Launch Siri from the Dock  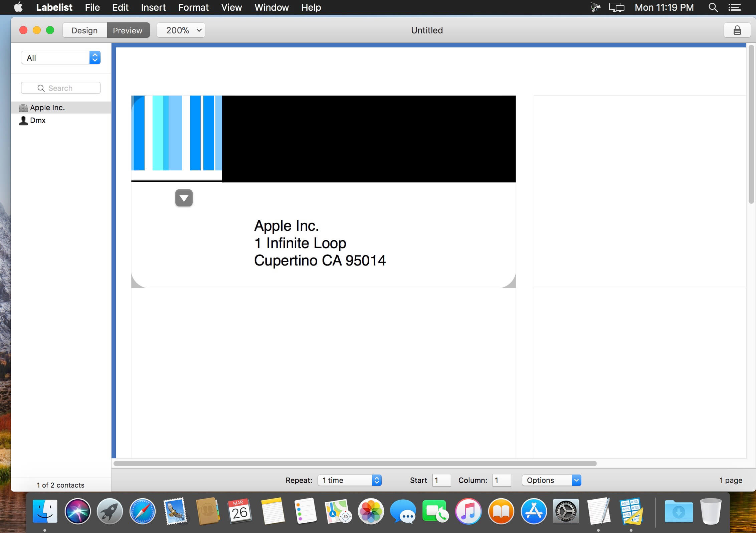(x=77, y=511)
